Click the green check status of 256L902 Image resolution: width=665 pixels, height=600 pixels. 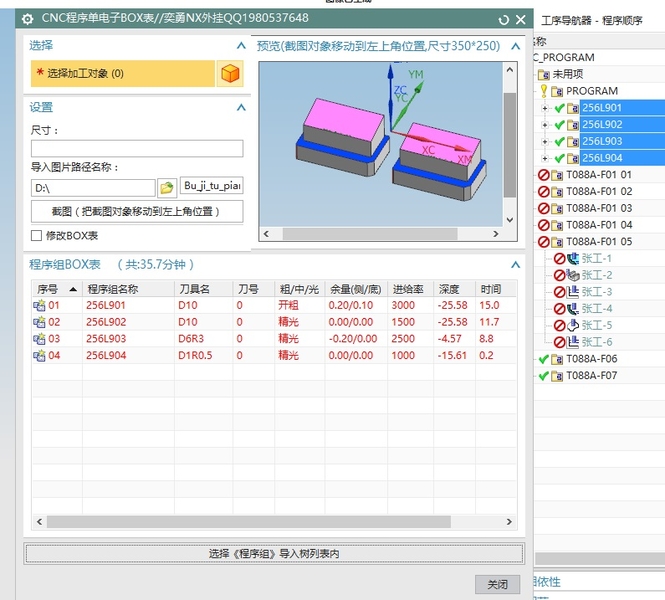point(559,125)
